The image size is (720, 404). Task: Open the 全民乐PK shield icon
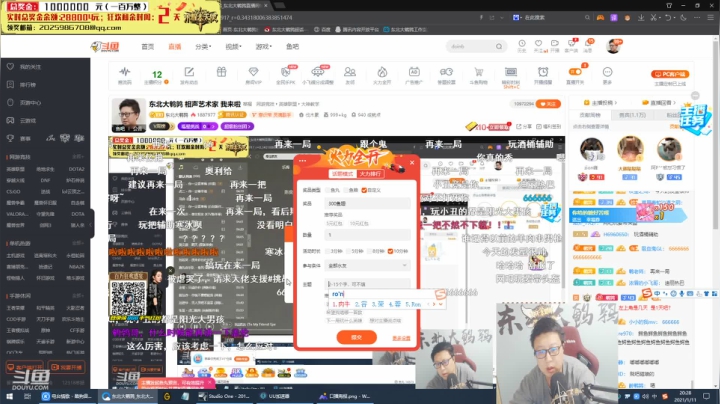click(x=286, y=72)
